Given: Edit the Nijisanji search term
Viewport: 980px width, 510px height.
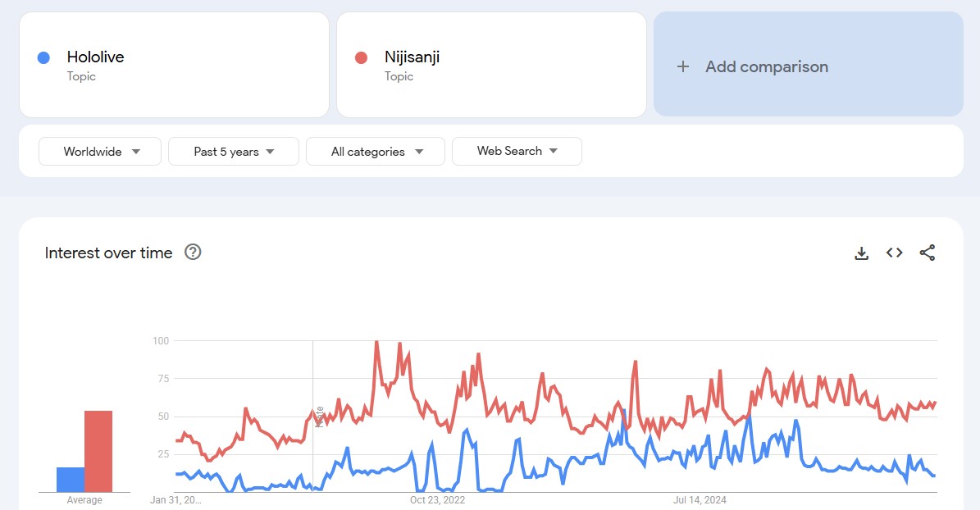Looking at the screenshot, I should pos(412,57).
